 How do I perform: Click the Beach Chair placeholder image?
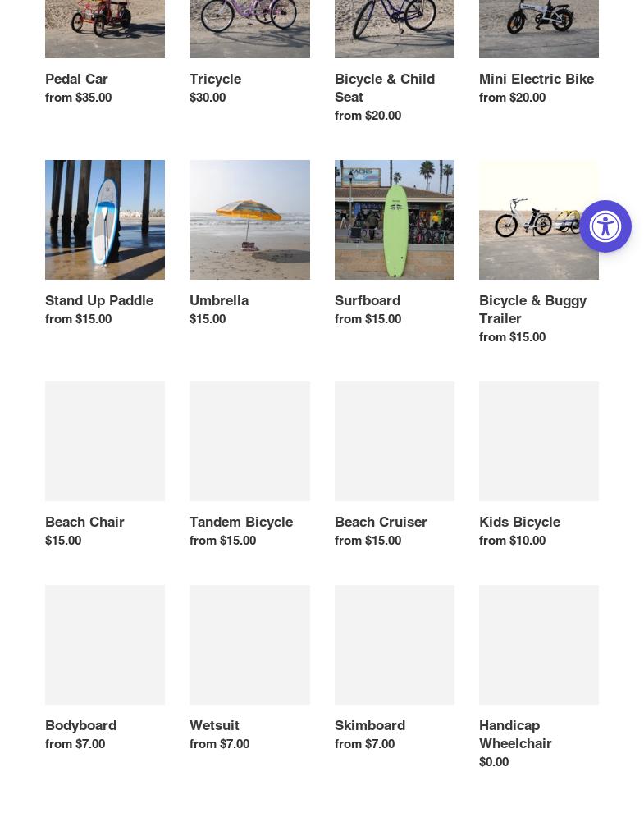[105, 441]
